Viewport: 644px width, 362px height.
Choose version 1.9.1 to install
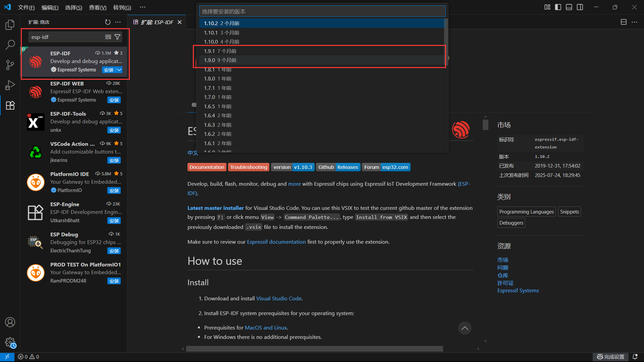click(322, 51)
